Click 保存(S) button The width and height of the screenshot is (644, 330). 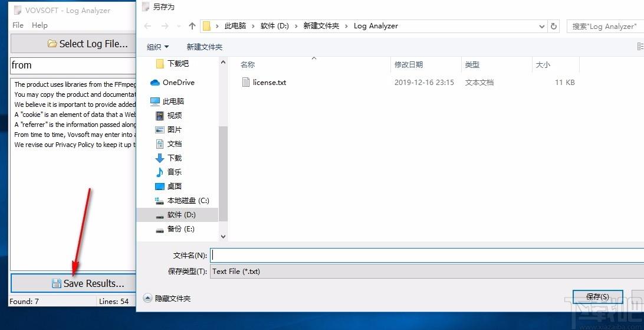(597, 297)
